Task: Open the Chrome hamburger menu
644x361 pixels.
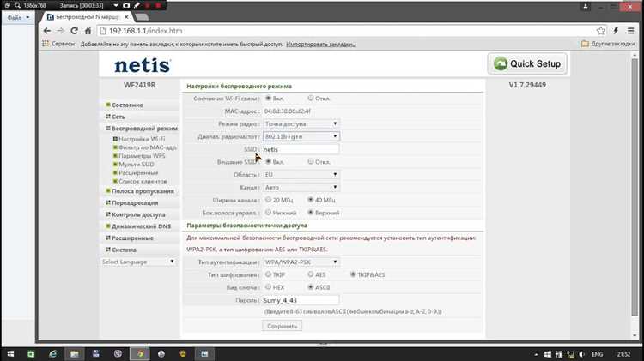Action: [630, 31]
